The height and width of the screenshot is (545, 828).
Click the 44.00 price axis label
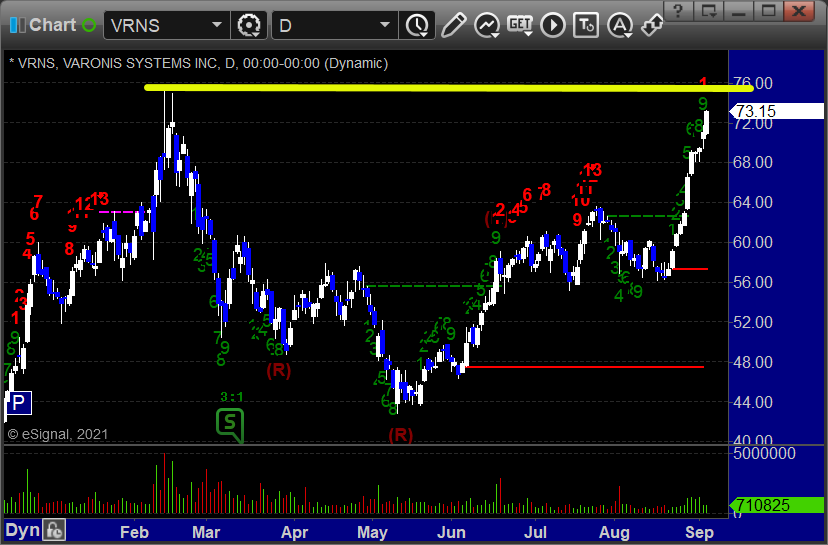[753, 402]
